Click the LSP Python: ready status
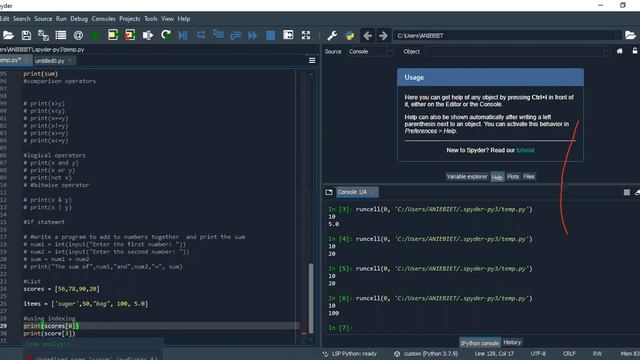The width and height of the screenshot is (640, 360). click(x=350, y=354)
